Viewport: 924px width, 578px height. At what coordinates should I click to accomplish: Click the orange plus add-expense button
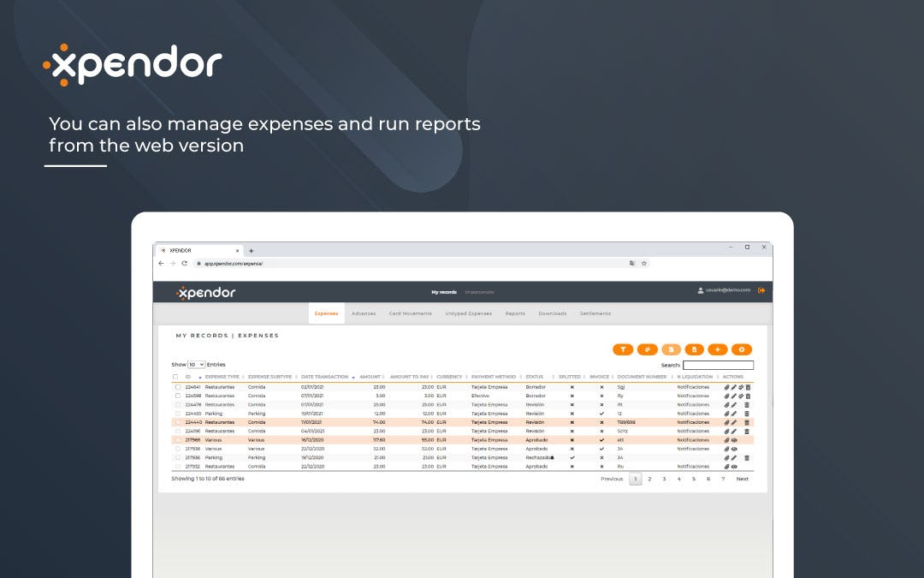click(x=718, y=349)
